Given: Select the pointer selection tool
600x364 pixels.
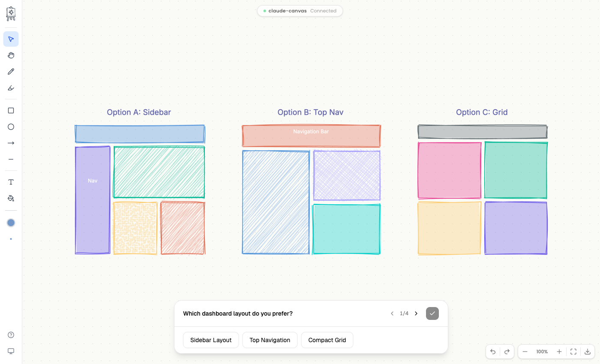Looking at the screenshot, I should [x=11, y=39].
